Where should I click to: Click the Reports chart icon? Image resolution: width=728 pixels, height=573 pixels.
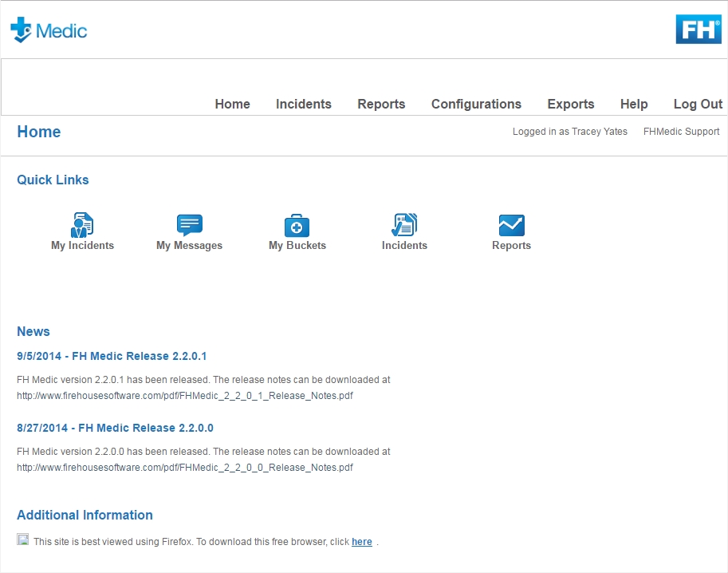coord(512,225)
